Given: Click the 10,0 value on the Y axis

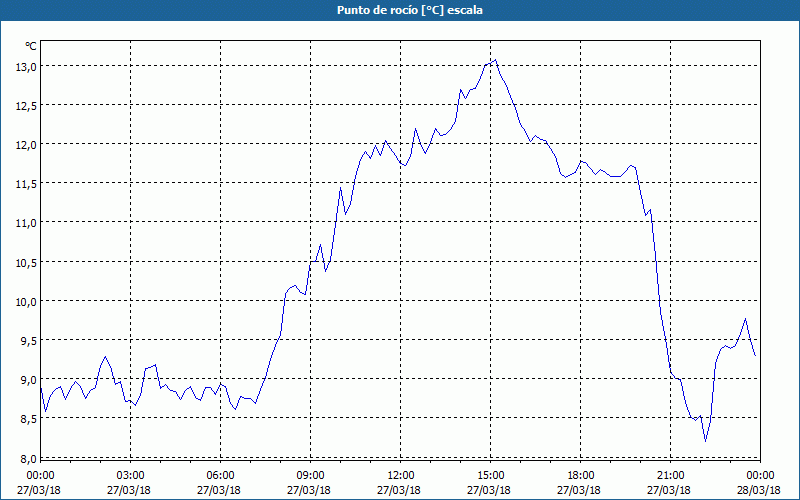Looking at the screenshot, I should coord(26,302).
